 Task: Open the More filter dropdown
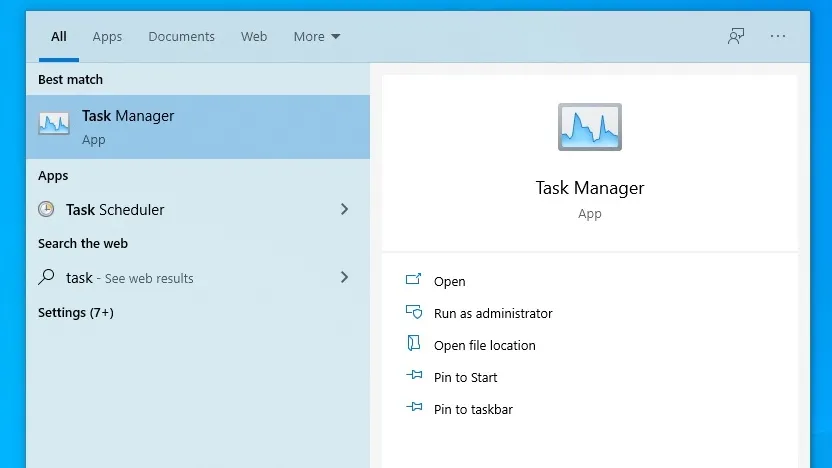317,37
